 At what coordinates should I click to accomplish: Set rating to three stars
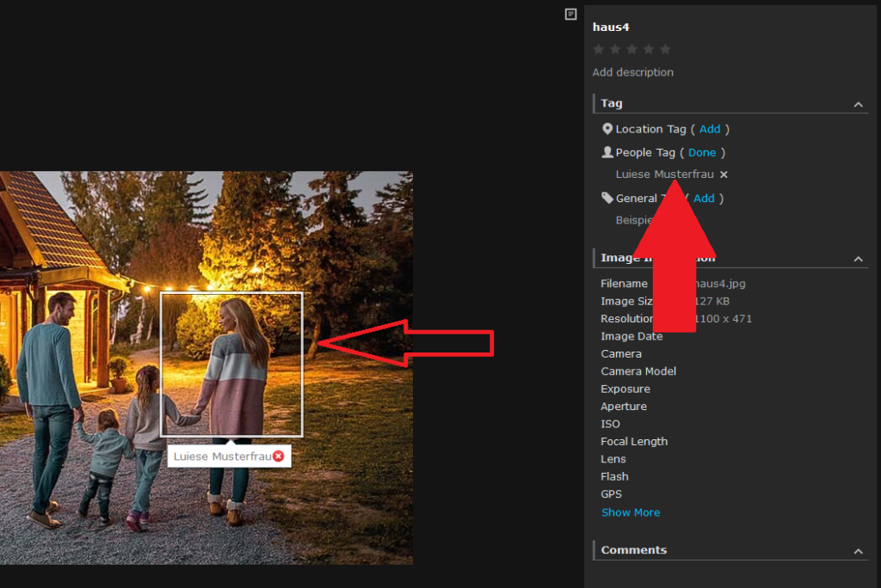[631, 50]
